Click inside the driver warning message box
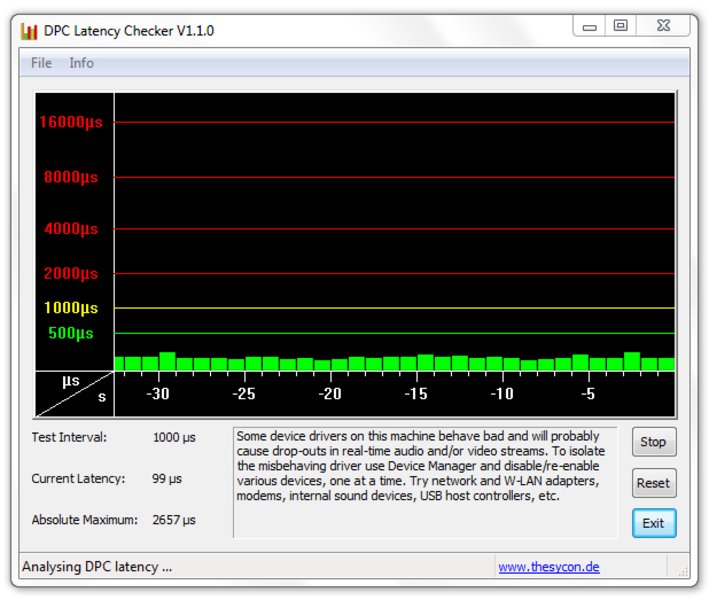 coord(424,482)
